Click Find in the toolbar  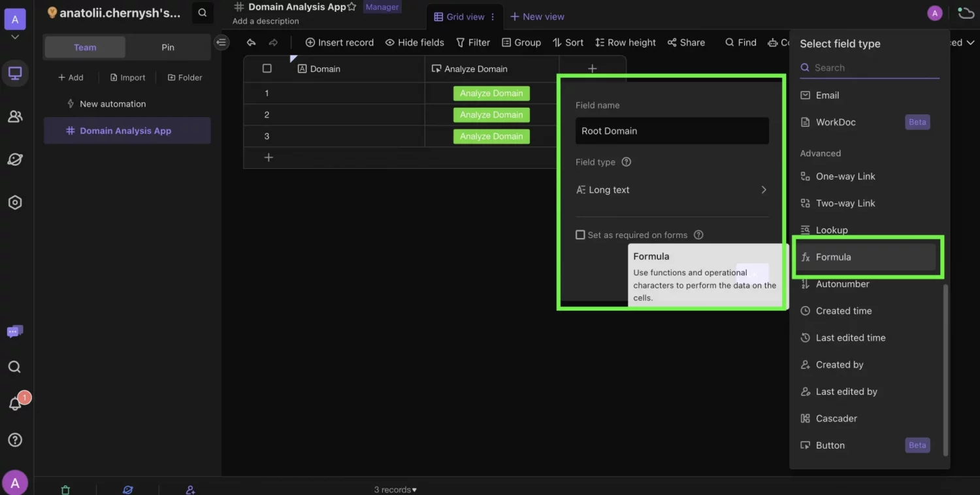coord(741,43)
